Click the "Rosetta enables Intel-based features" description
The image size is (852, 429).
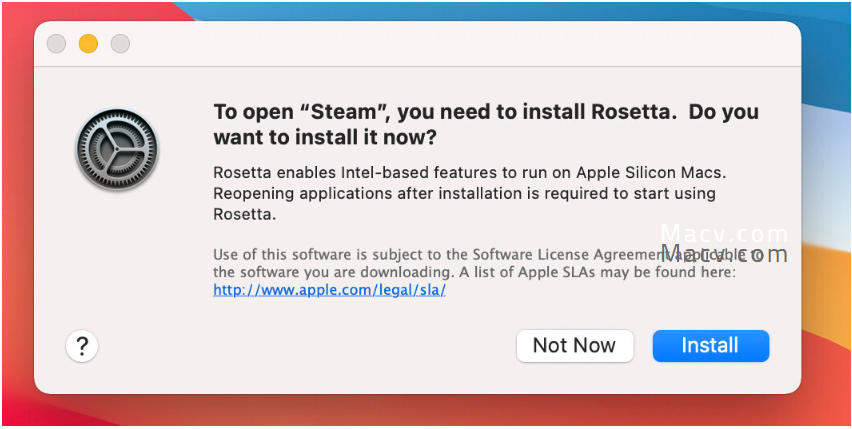(470, 194)
